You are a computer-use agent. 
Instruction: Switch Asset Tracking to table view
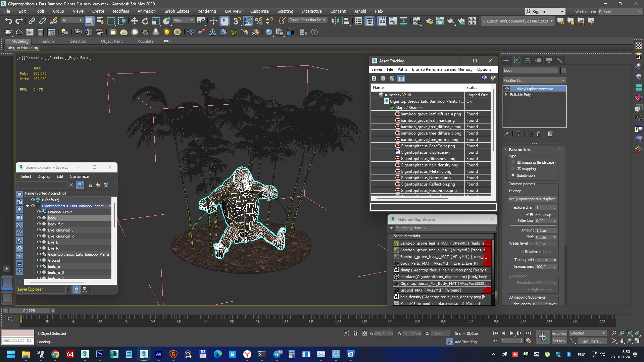pos(401,79)
